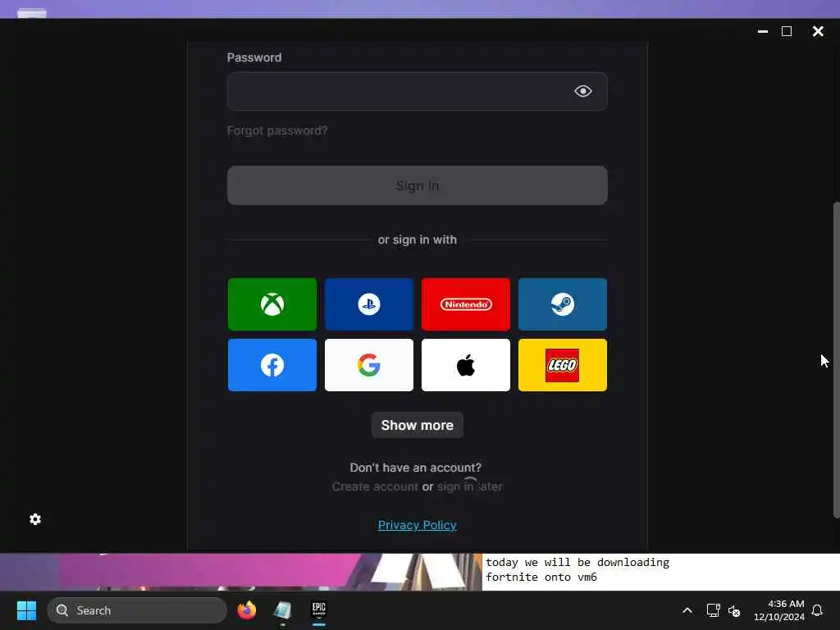Sign in with LEGO account
840x630 pixels.
[x=563, y=365]
